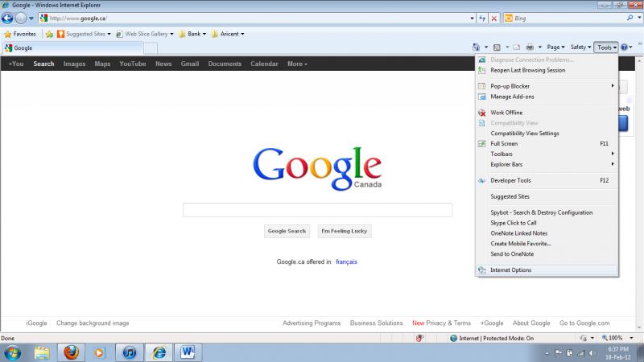This screenshot has width=644, height=362.
Task: Toggle Work Offline menu item
Action: coord(547,113)
